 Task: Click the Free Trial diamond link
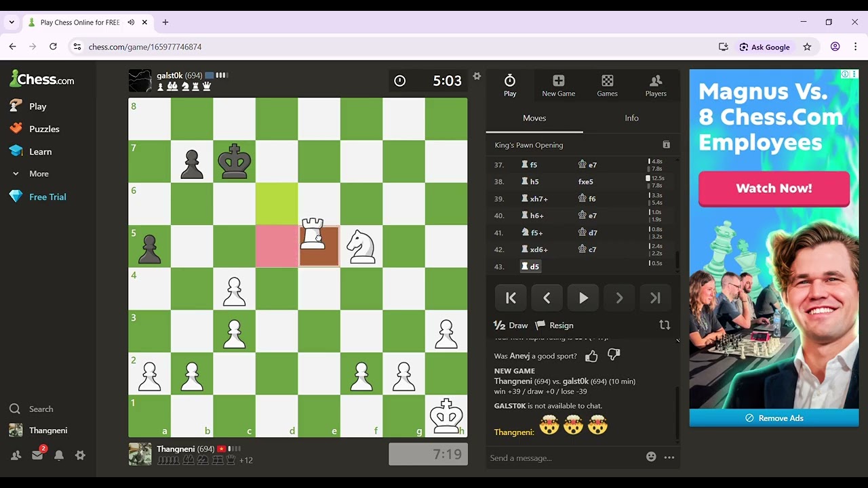(38, 197)
